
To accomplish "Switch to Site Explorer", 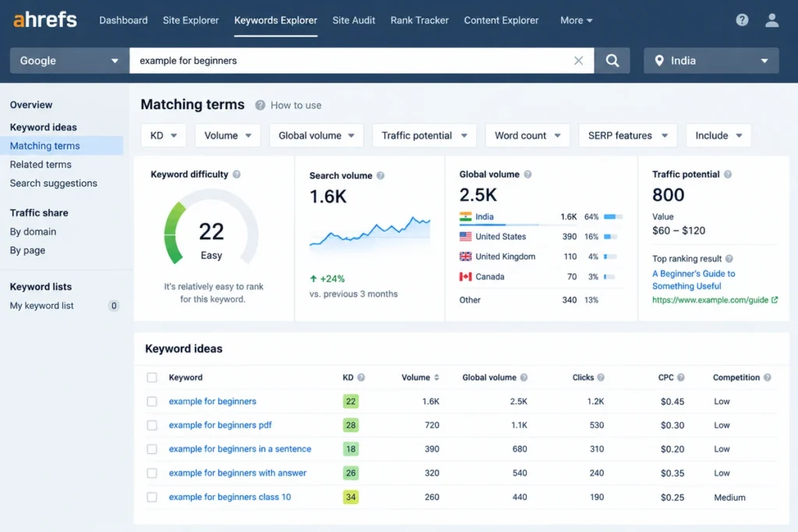I will [x=191, y=20].
